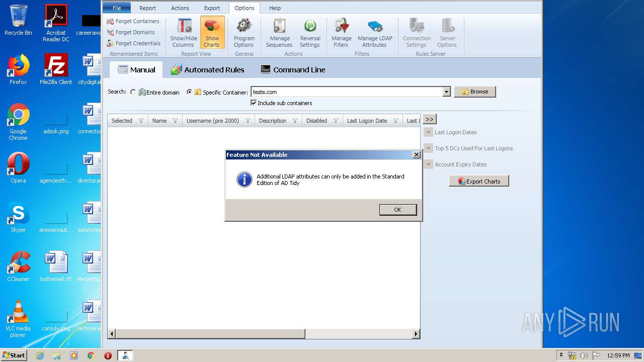Open Manage Filters
This screenshot has width=644, height=362.
click(341, 33)
